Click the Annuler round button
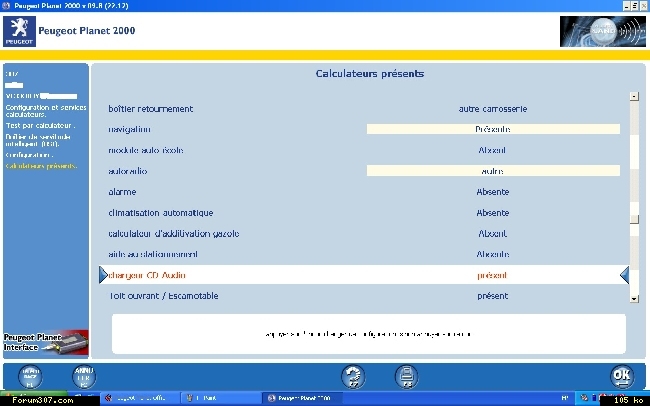Screen dimensions: 650x406 point(84,377)
